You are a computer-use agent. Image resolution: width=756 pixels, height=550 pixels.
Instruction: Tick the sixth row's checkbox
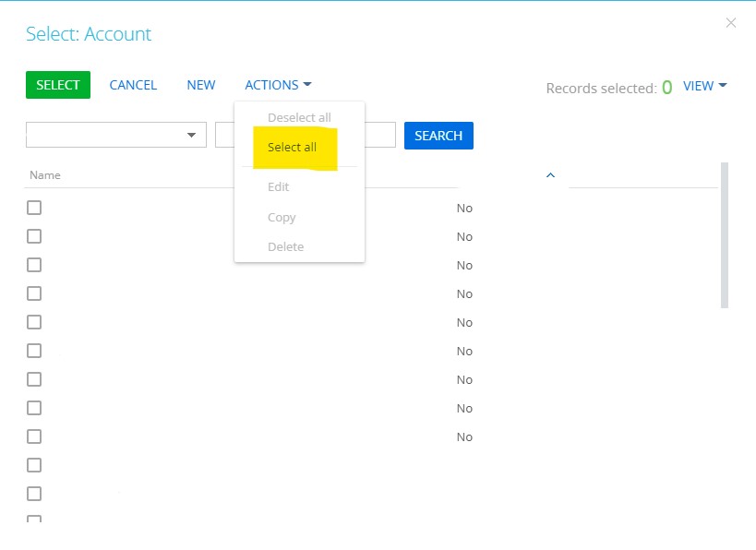pos(34,351)
